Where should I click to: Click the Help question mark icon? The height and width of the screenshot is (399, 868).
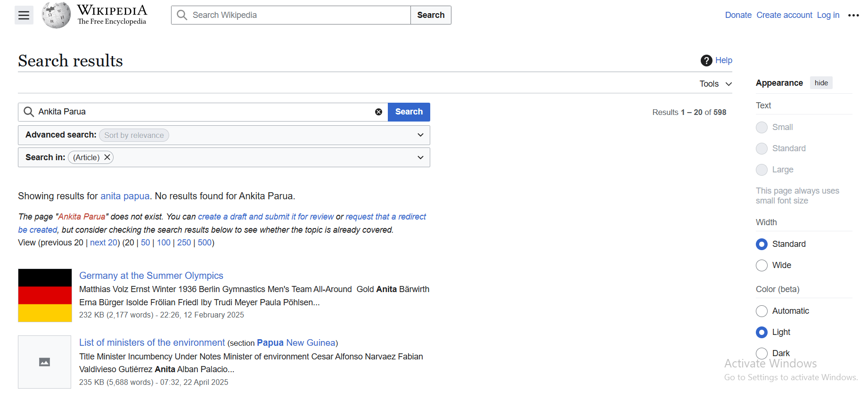point(706,60)
